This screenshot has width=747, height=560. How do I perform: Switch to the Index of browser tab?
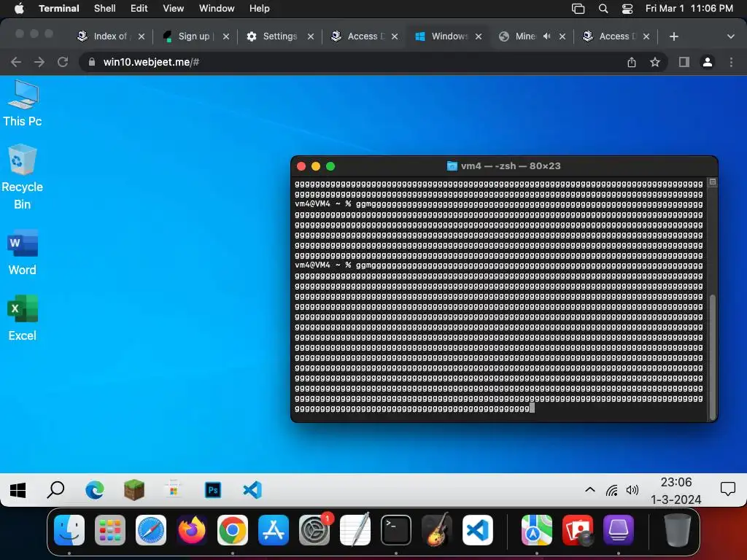pos(110,36)
